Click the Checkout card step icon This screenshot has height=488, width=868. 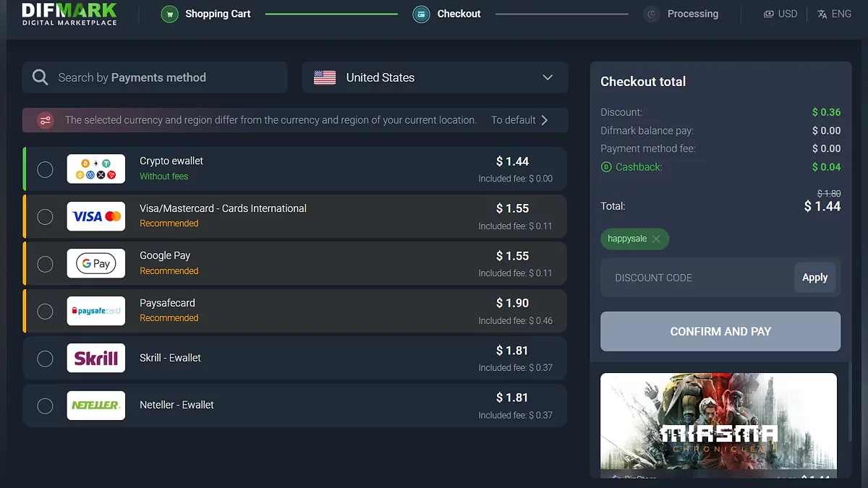pyautogui.click(x=421, y=14)
